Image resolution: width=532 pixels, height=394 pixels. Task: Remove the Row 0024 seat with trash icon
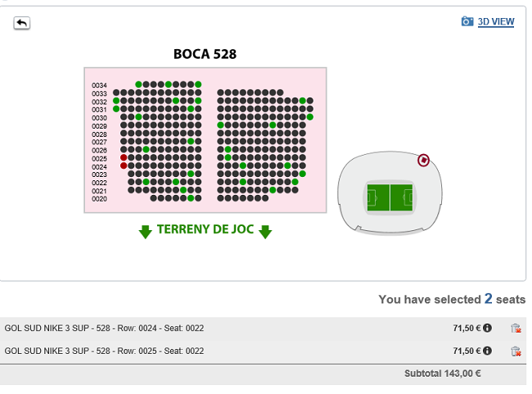coord(516,328)
